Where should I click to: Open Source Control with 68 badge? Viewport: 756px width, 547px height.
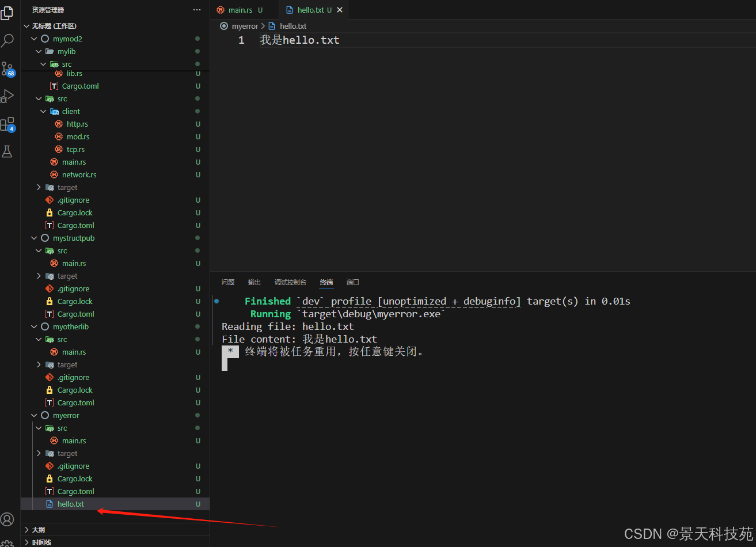point(7,69)
